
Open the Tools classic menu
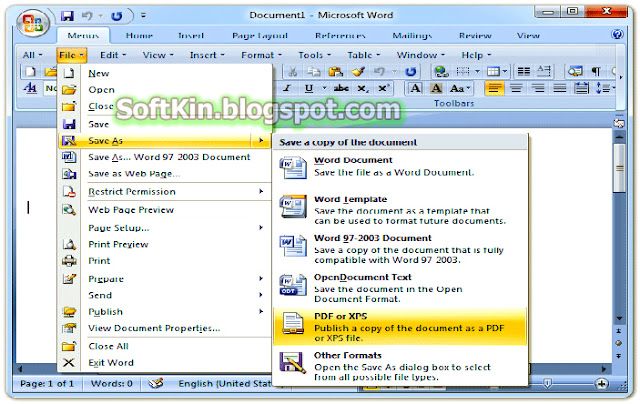coord(314,55)
